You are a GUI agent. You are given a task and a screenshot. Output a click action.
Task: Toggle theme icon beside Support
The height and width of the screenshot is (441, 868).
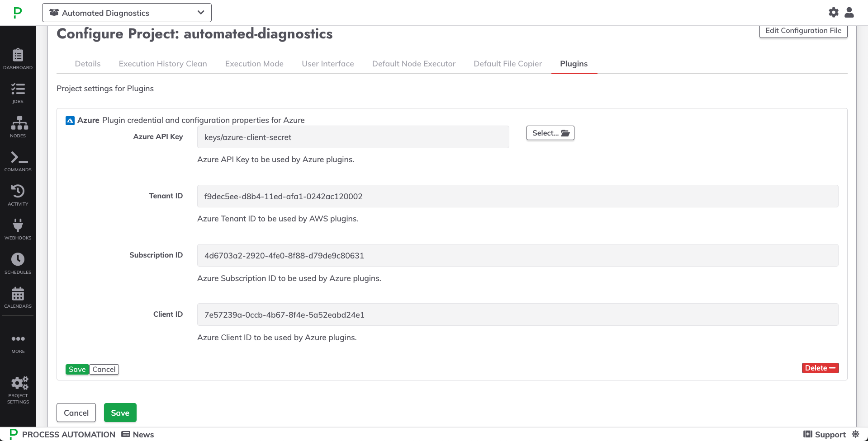tap(855, 434)
